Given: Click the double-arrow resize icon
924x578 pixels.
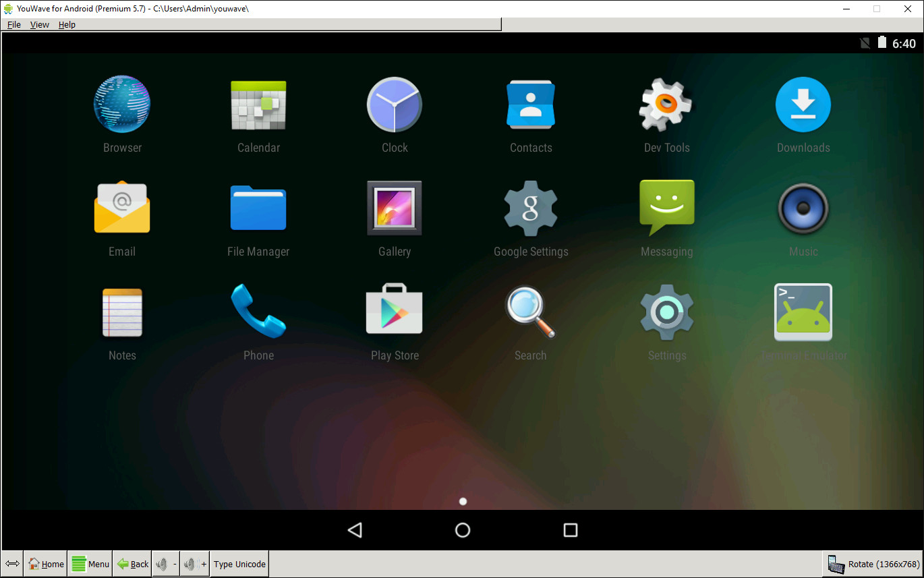Looking at the screenshot, I should pyautogui.click(x=12, y=564).
